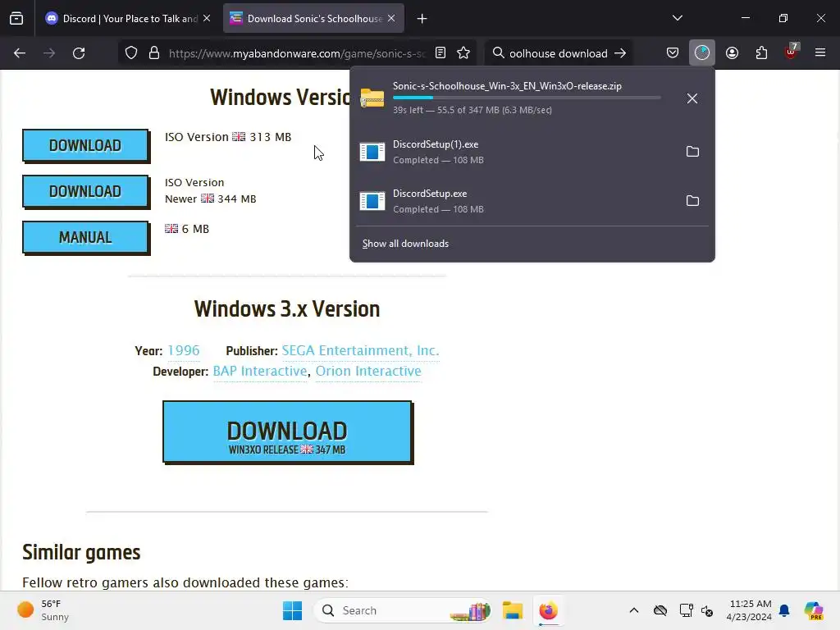Toggle the downloads panel toolbar button
Image resolution: width=840 pixels, height=630 pixels.
point(702,52)
